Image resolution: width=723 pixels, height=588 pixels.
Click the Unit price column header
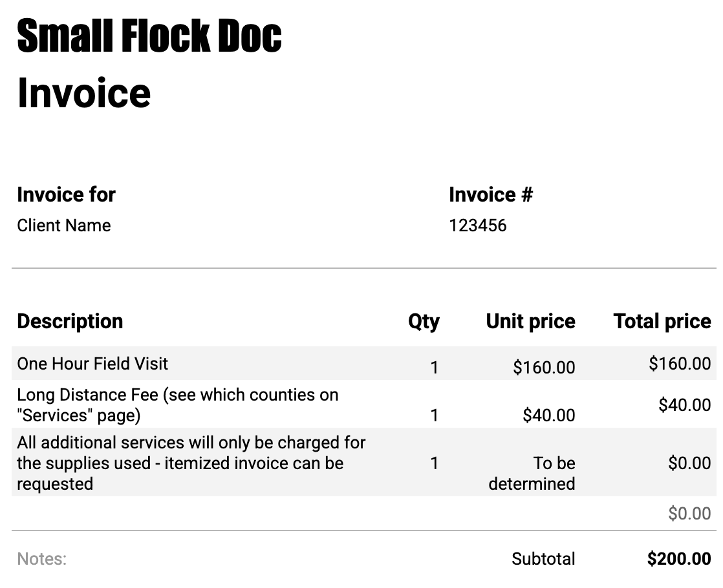pyautogui.click(x=531, y=321)
